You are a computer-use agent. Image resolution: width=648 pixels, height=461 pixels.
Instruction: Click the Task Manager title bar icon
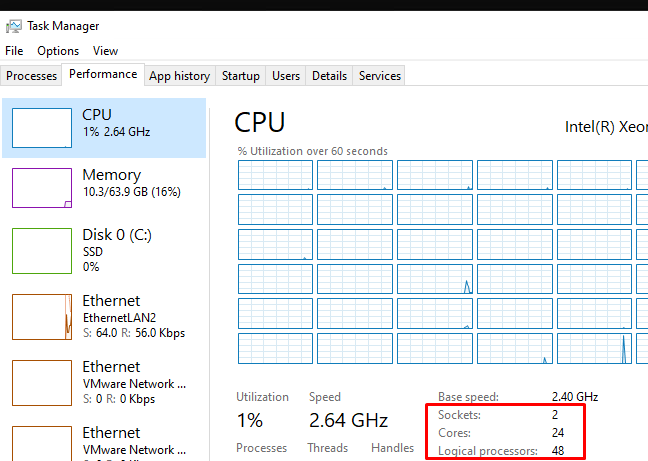(x=14, y=26)
